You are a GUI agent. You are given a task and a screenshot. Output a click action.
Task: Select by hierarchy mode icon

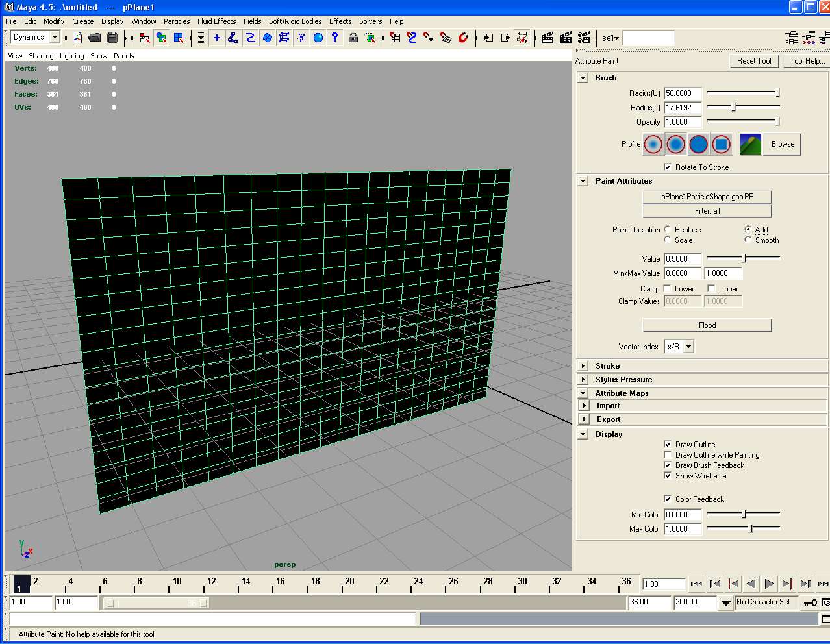coord(145,38)
